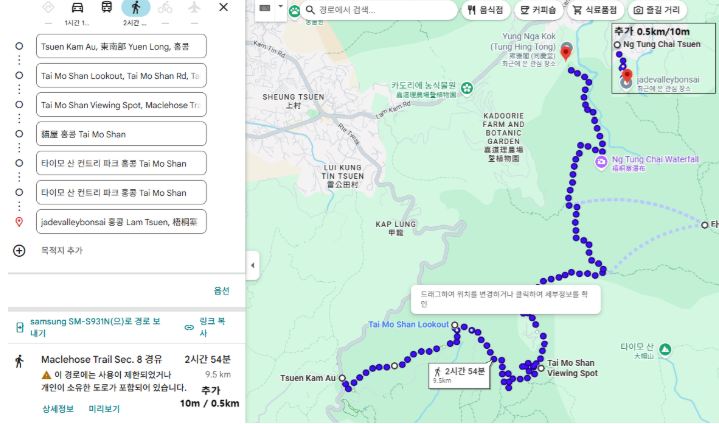The image size is (719, 424).
Task: Click the Ng Tung Chai Waterfall camera pin
Action: click(601, 163)
